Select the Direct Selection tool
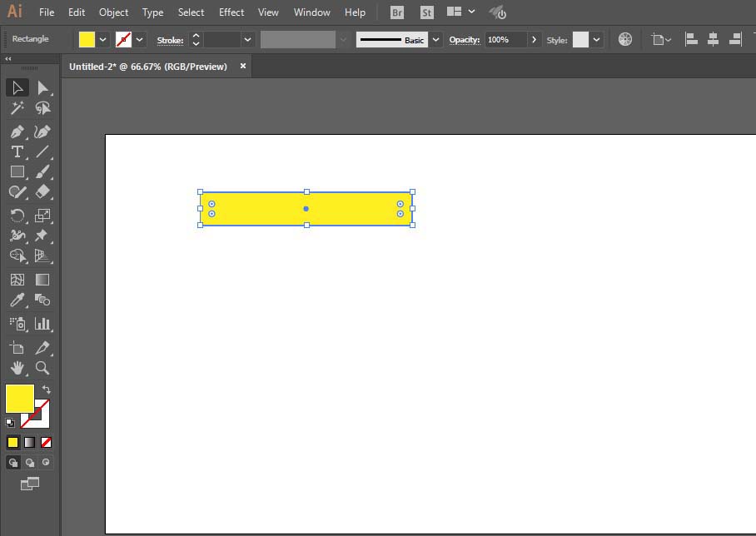 (x=42, y=87)
